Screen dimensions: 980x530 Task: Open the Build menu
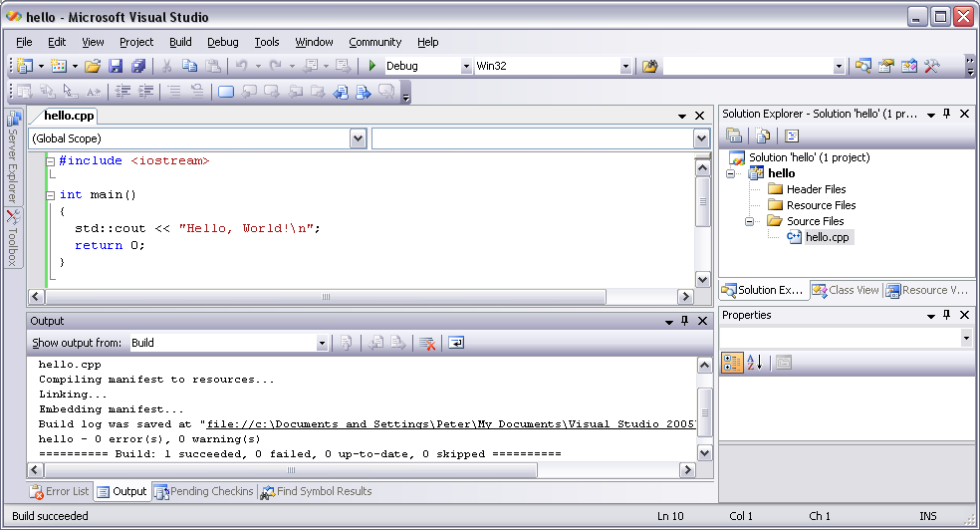180,42
